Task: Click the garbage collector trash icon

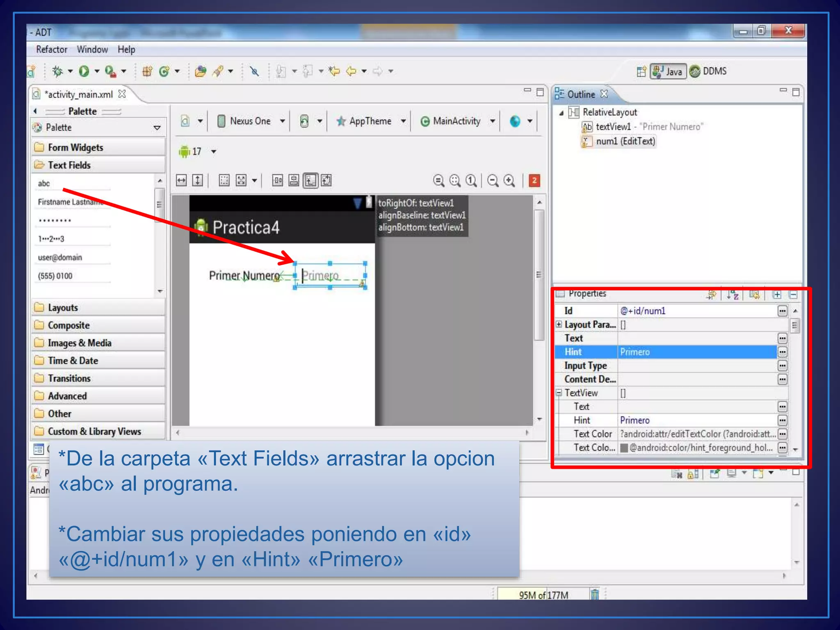Action: [594, 594]
